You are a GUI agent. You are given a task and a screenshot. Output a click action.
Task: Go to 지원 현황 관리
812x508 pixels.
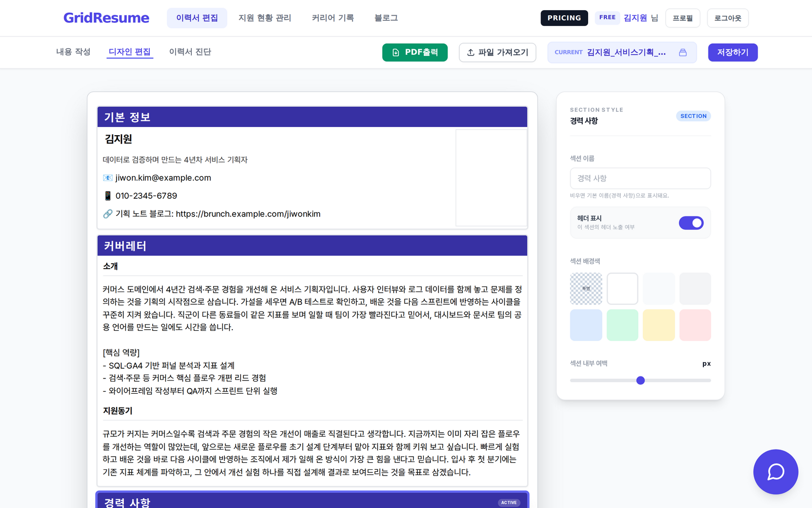point(264,18)
